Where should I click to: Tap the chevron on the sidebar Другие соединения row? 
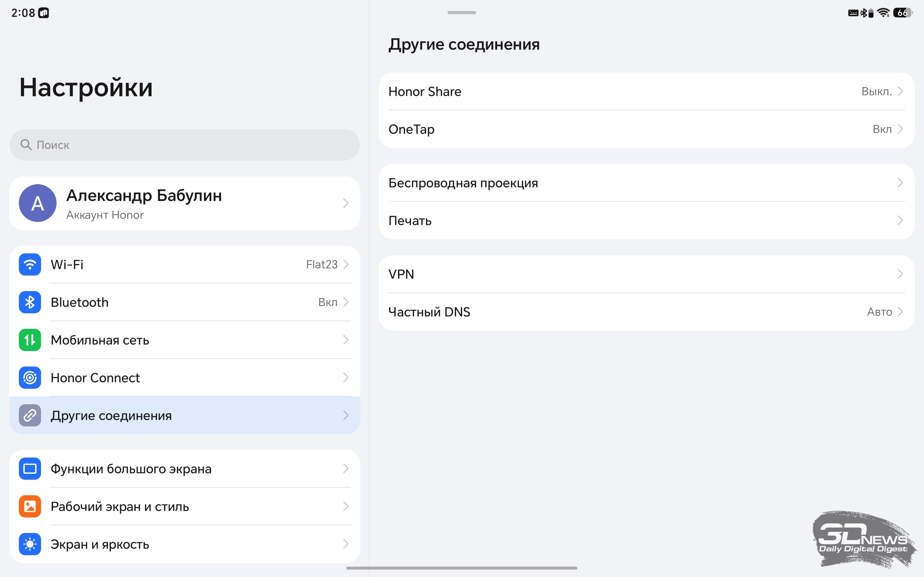coord(346,415)
